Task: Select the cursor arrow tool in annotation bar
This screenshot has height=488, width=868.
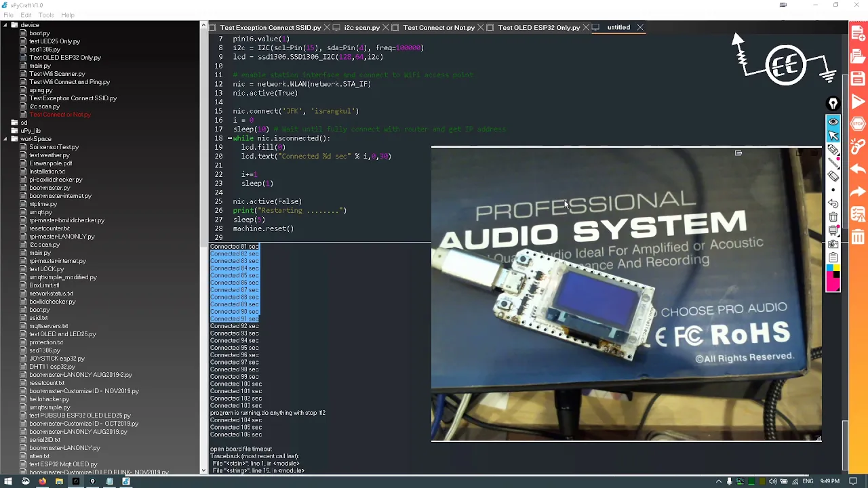Action: coord(833,136)
